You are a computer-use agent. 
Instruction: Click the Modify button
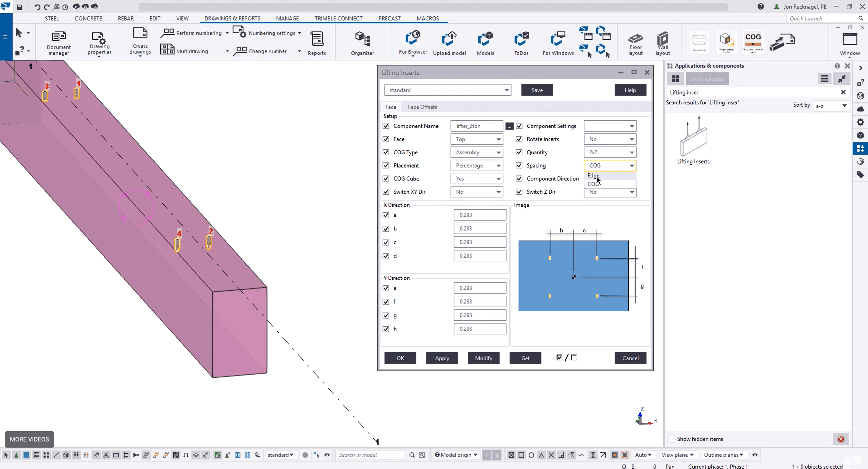click(x=483, y=358)
